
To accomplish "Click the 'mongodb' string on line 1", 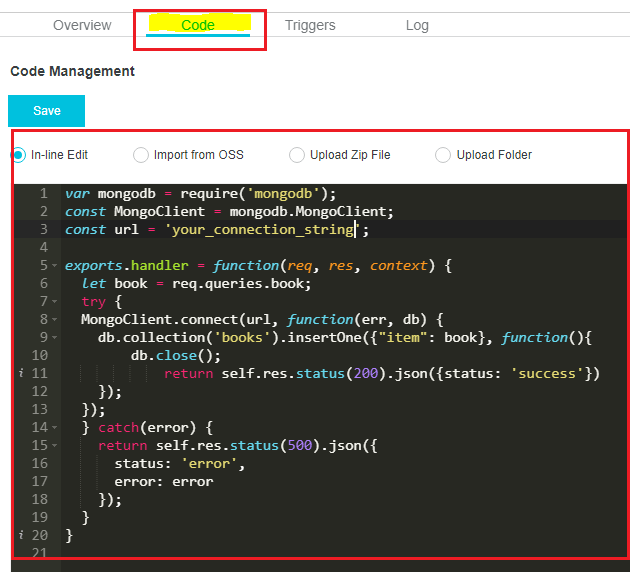I will pyautogui.click(x=283, y=194).
